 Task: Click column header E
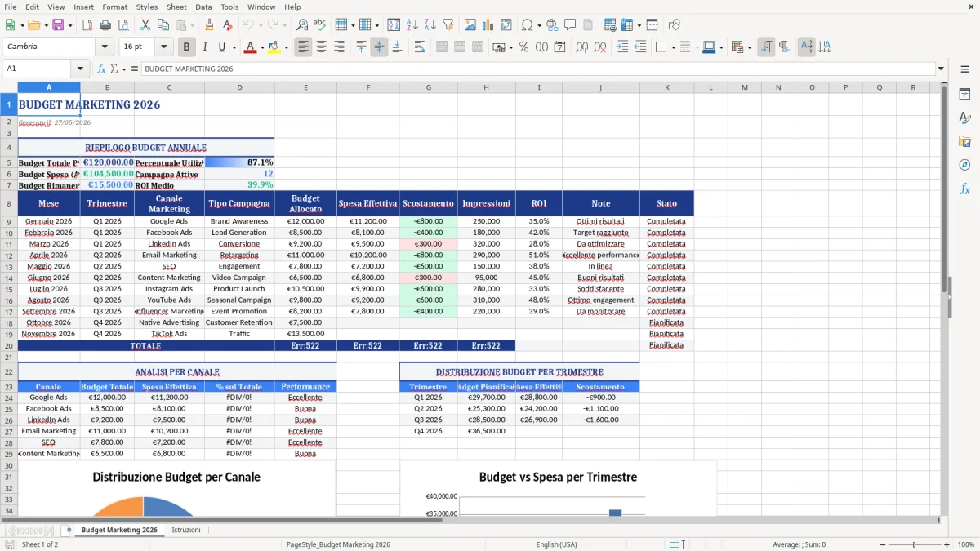[305, 87]
